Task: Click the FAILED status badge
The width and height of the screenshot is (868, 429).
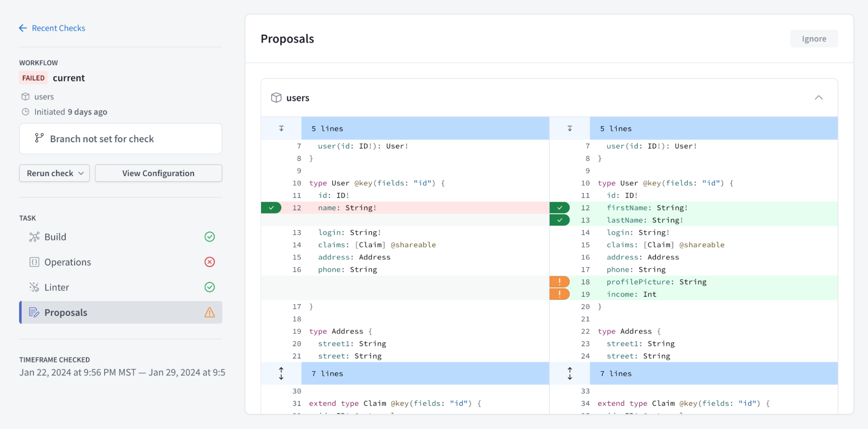Action: [33, 78]
